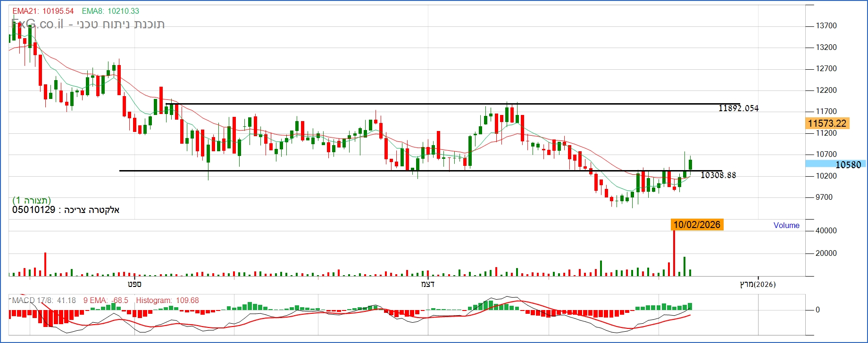
Task: Click the 40000 volume axis value
Action: [x=826, y=230]
